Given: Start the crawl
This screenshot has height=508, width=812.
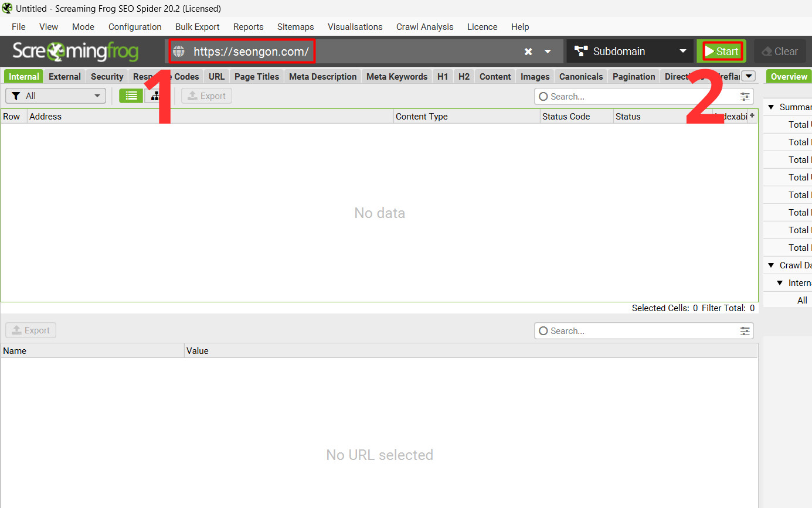Looking at the screenshot, I should point(722,52).
